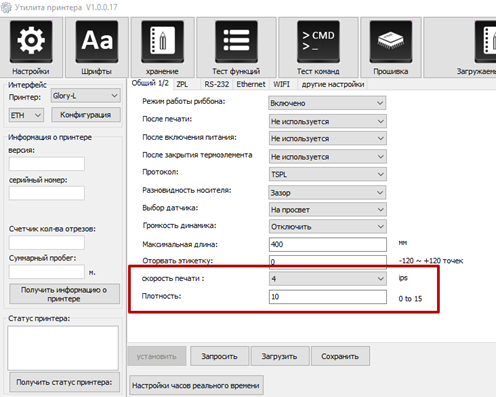Switch to the RS-232 tab
The height and width of the screenshot is (397, 496).
tap(217, 84)
